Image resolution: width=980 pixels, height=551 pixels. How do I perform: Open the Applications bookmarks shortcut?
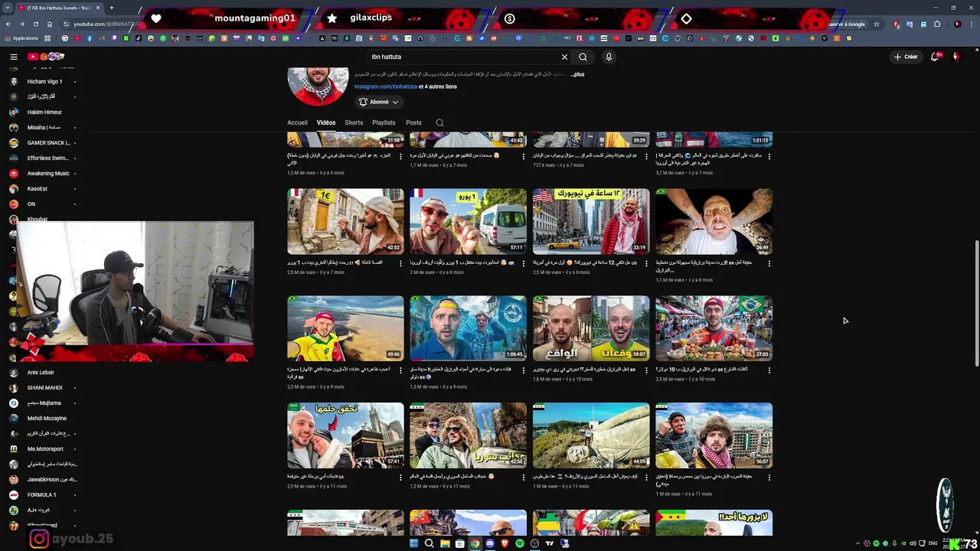[21, 38]
